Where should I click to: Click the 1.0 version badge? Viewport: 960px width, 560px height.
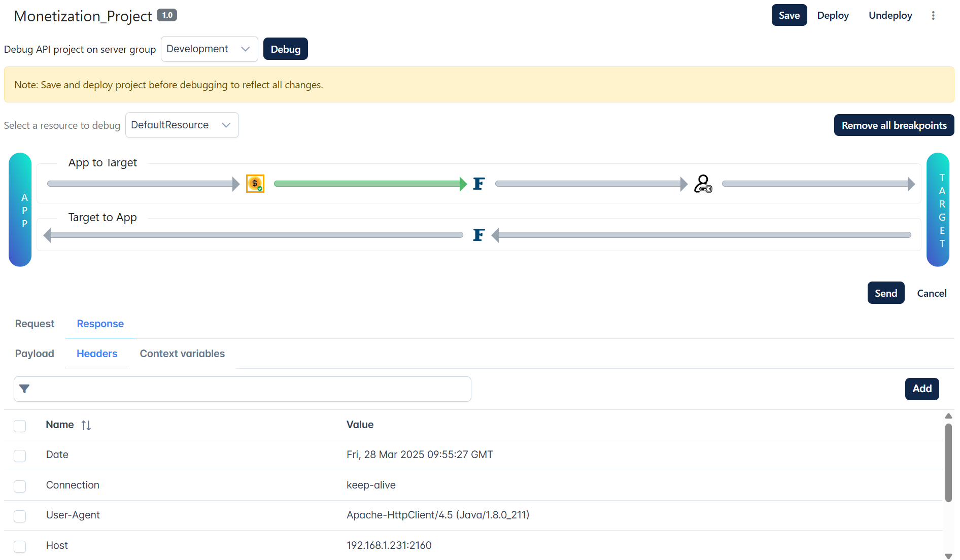click(x=166, y=15)
